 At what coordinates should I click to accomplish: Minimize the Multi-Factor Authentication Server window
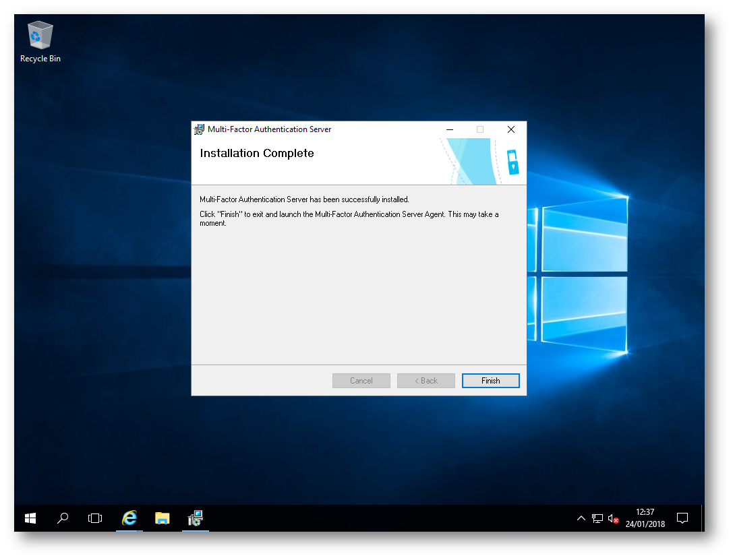coord(450,129)
